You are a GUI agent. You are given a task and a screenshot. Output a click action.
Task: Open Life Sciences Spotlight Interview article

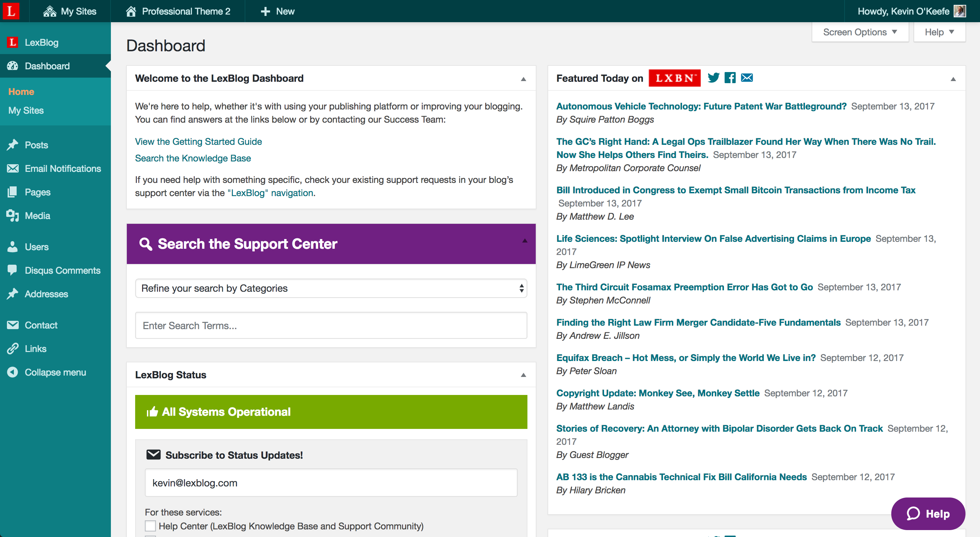[713, 238]
